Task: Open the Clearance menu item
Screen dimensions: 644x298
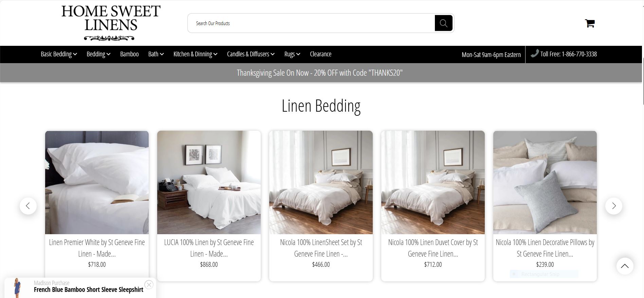Action: point(320,54)
